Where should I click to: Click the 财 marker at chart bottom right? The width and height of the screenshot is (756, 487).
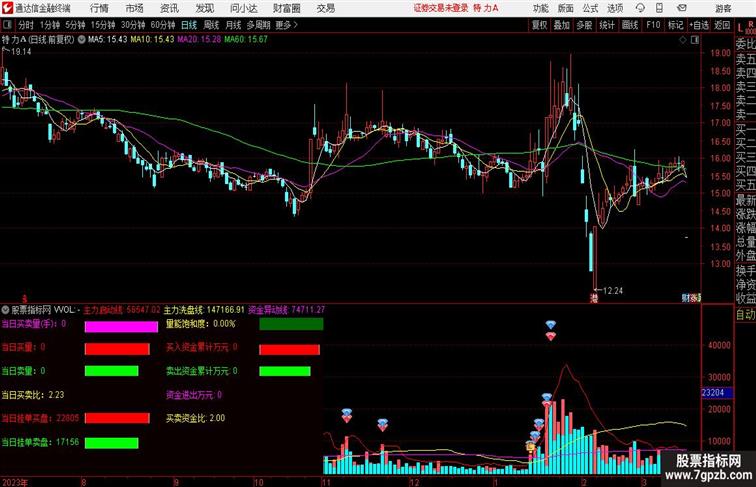(686, 298)
